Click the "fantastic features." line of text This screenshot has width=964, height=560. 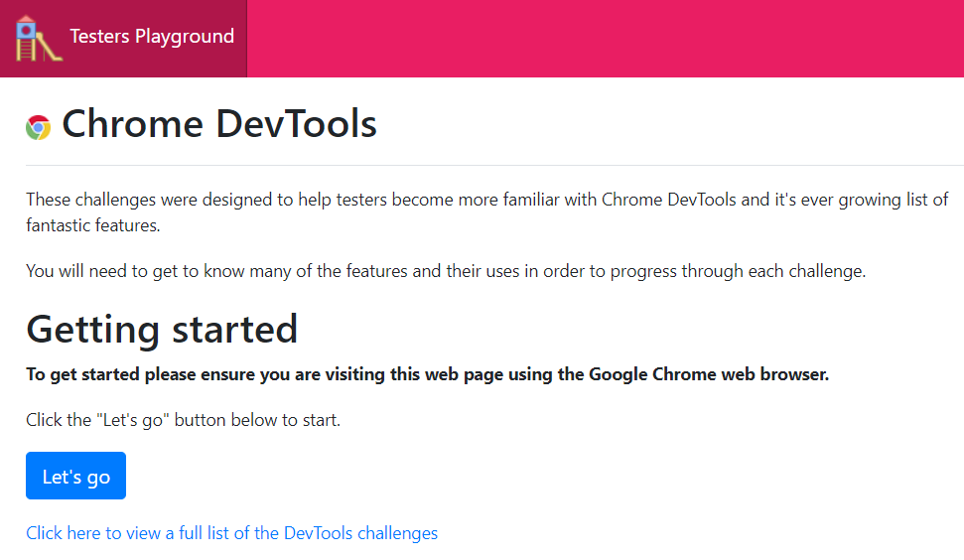tap(92, 225)
